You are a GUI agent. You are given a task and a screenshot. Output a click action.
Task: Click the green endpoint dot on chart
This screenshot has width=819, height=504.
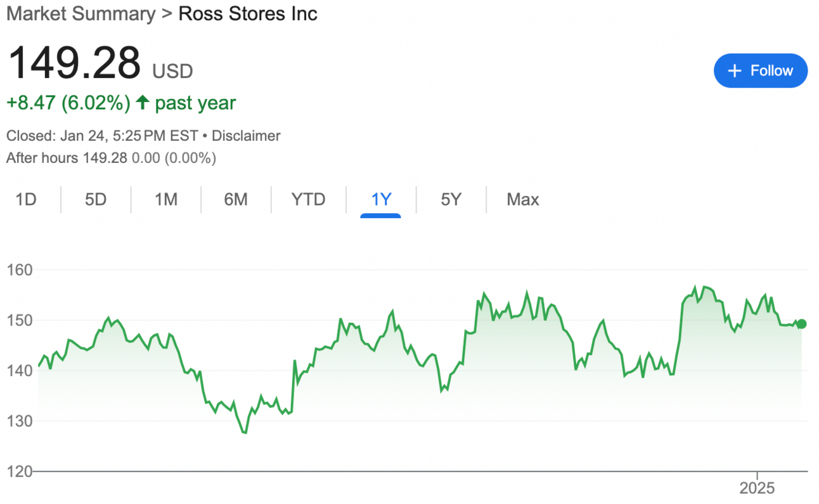click(x=802, y=324)
